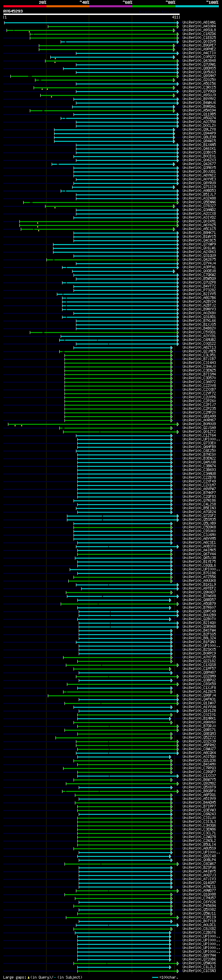The height and width of the screenshot is (980, 222).
Task: Select hit UniRef100_C5YDD1
Action: click(199, 332)
